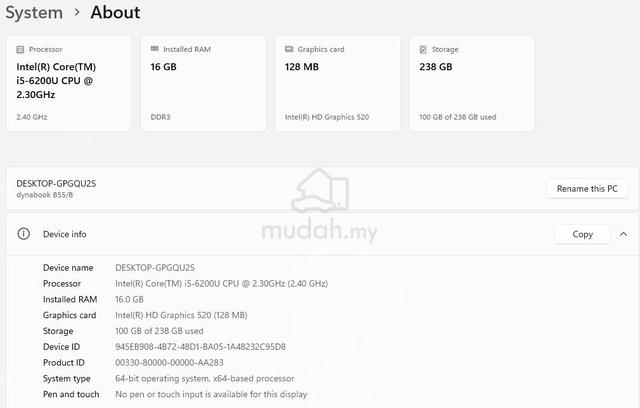Click the Device info circle icon
The width and height of the screenshot is (640, 408).
[24, 234]
